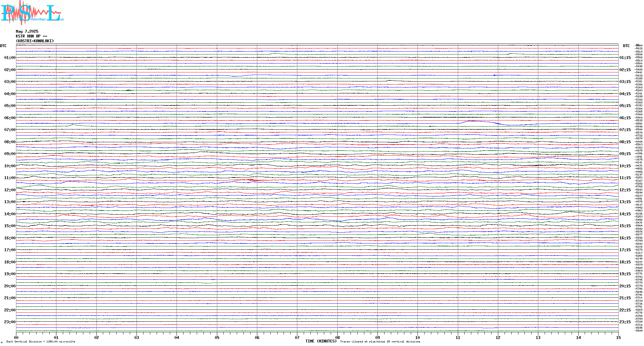Select the station code 'KSTR HHN HP --'
Image resolution: width=644 pixels, height=346 pixels.
(31, 36)
